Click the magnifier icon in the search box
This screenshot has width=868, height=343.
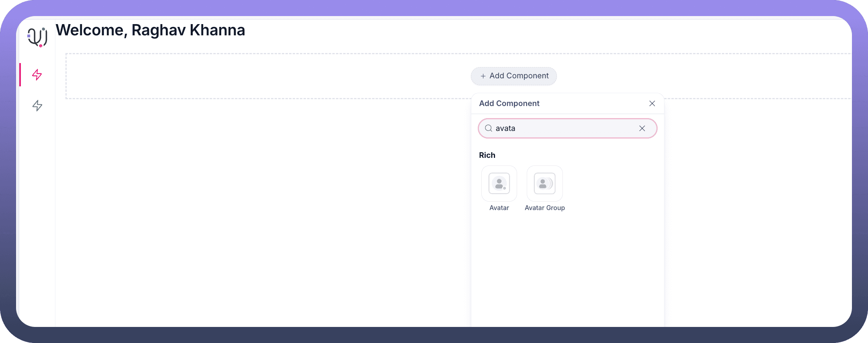click(489, 129)
